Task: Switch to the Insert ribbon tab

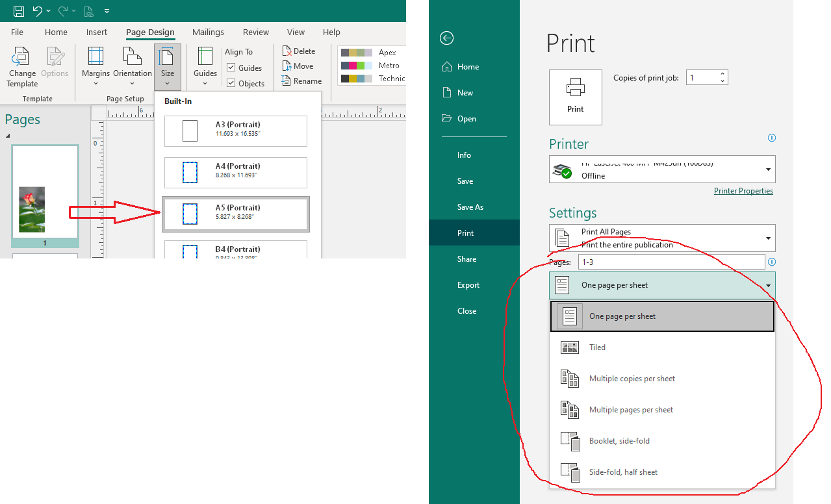Action: (97, 32)
